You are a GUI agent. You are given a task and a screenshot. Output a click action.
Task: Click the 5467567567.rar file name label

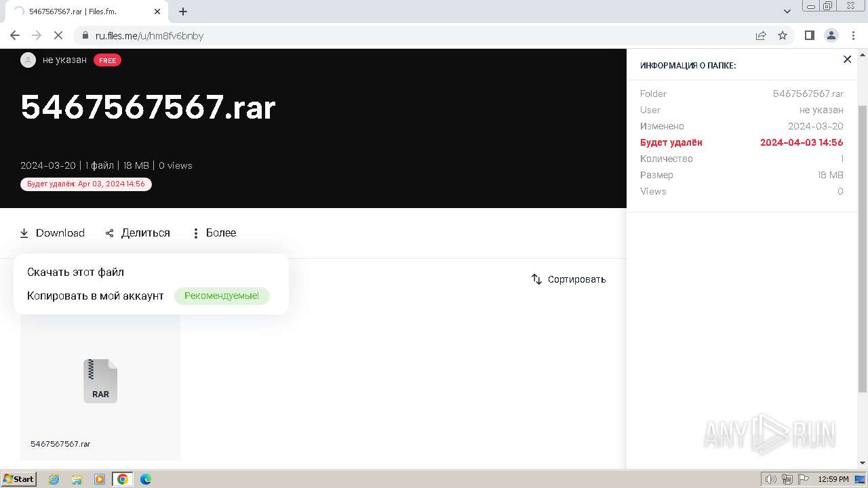tap(60, 444)
